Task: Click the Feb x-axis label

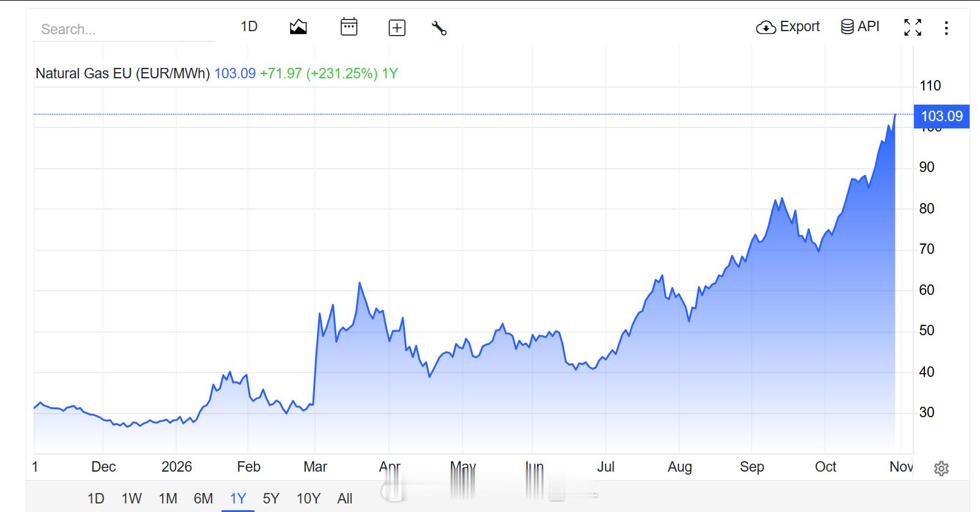Action: coord(248,467)
